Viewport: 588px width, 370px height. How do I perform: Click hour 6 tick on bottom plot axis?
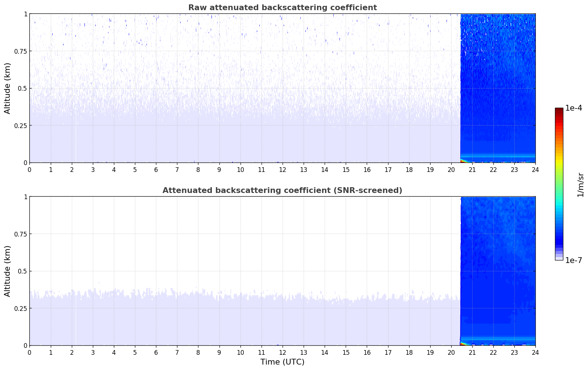pos(156,352)
